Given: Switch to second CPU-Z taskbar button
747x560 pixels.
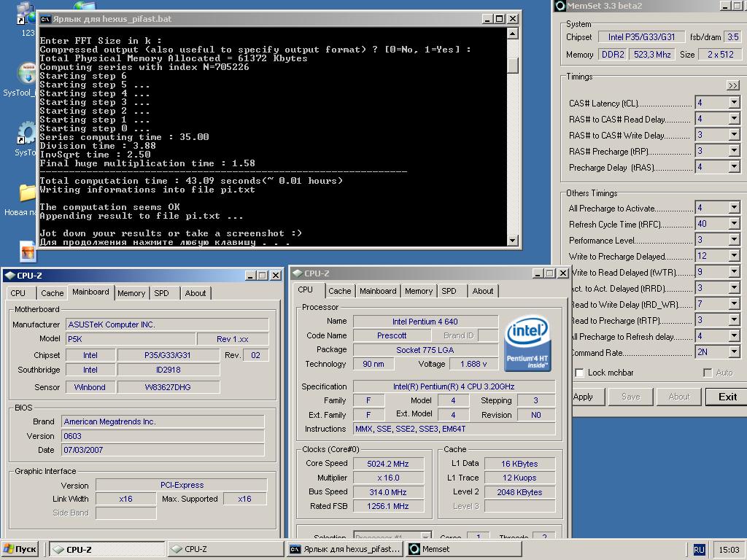Looking at the screenshot, I should [x=225, y=549].
